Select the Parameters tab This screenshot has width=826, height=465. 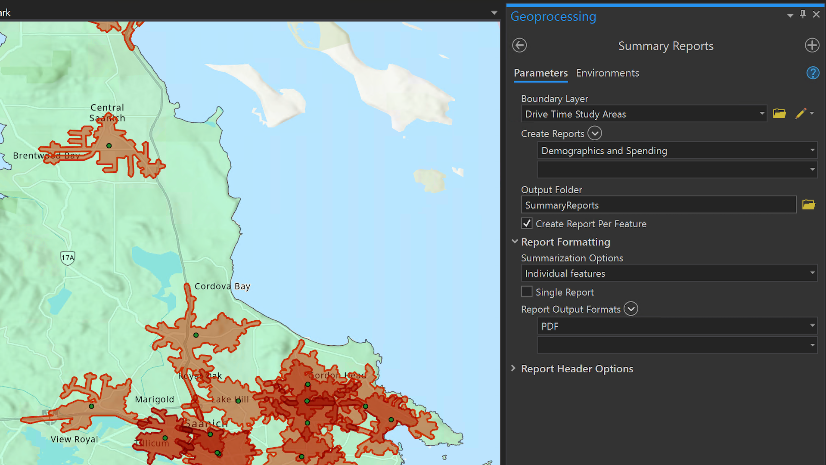click(x=540, y=73)
